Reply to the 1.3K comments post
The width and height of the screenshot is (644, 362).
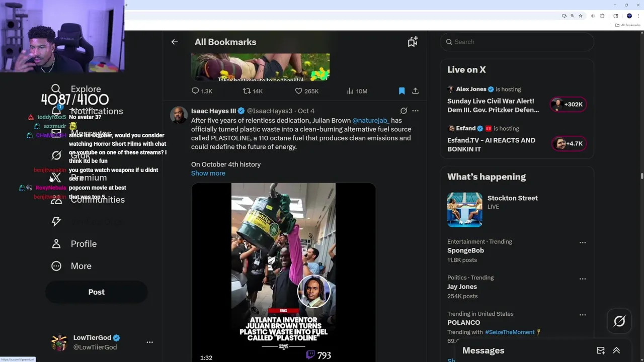(x=202, y=91)
